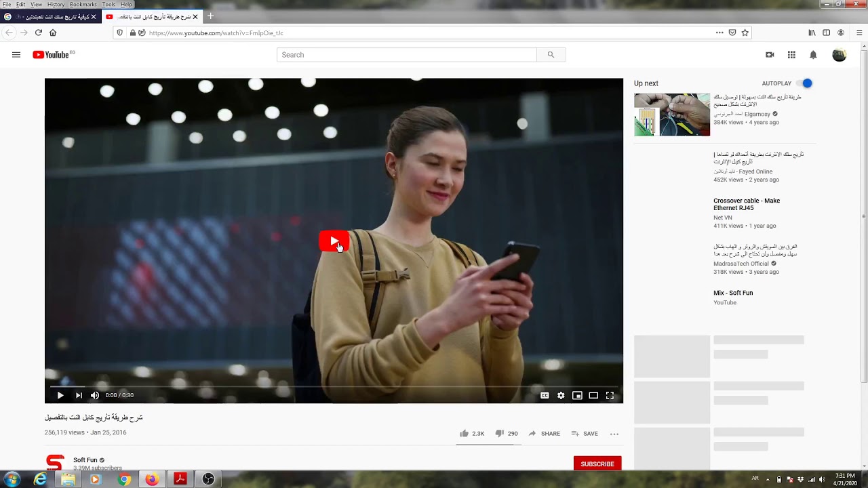Open the create video camera icon
Image resolution: width=868 pixels, height=488 pixels.
click(x=770, y=55)
